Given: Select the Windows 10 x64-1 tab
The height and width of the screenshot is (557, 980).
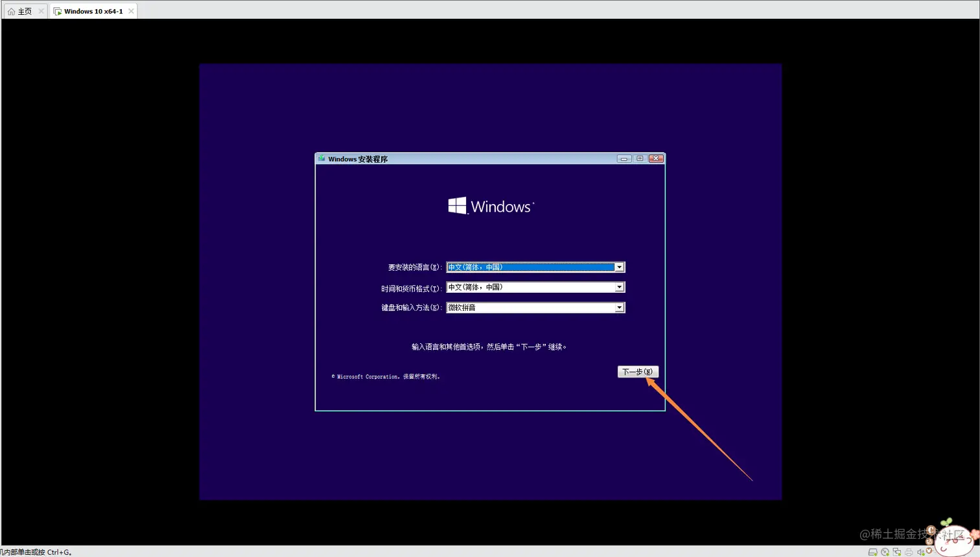Looking at the screenshot, I should [x=93, y=11].
